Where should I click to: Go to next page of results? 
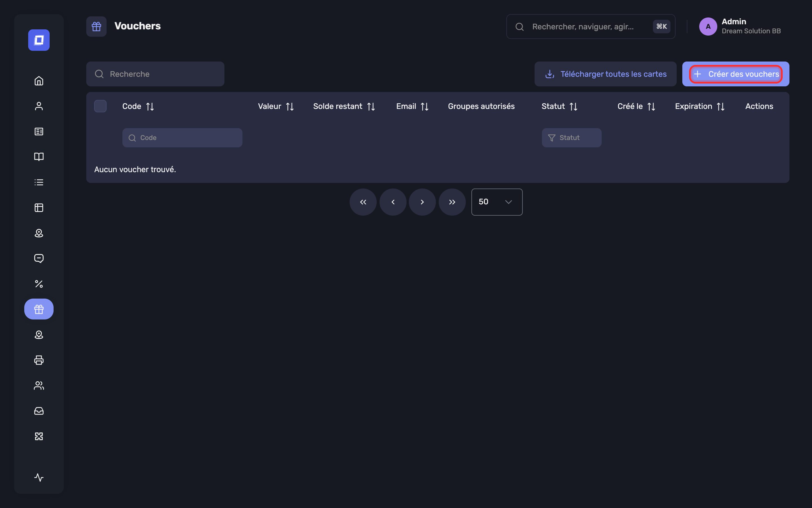(x=422, y=202)
